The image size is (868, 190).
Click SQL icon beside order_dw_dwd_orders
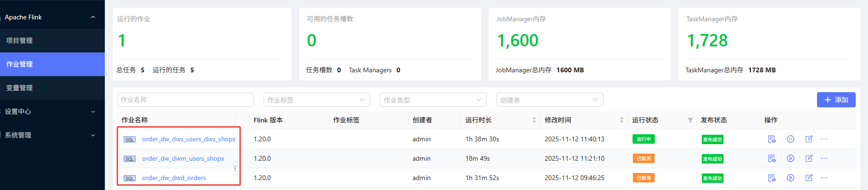pyautogui.click(x=129, y=178)
